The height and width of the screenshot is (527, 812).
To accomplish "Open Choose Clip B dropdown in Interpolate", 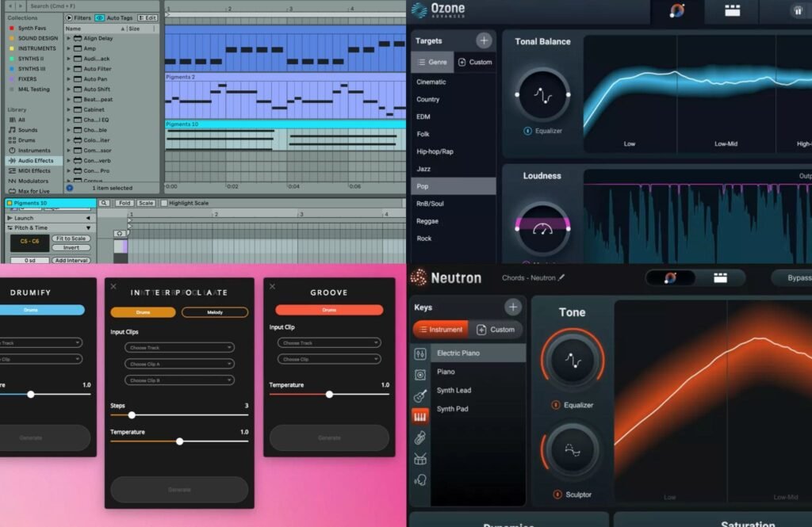I will [179, 380].
